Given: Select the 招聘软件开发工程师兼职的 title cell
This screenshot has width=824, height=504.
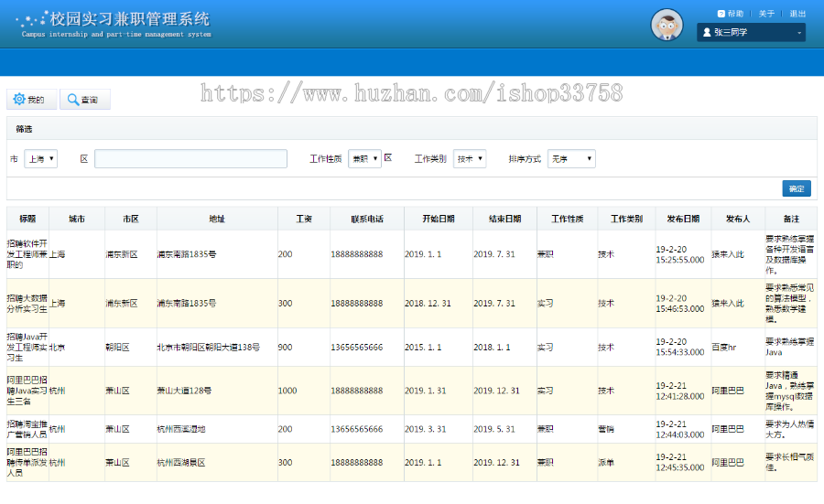Looking at the screenshot, I should coord(27,254).
